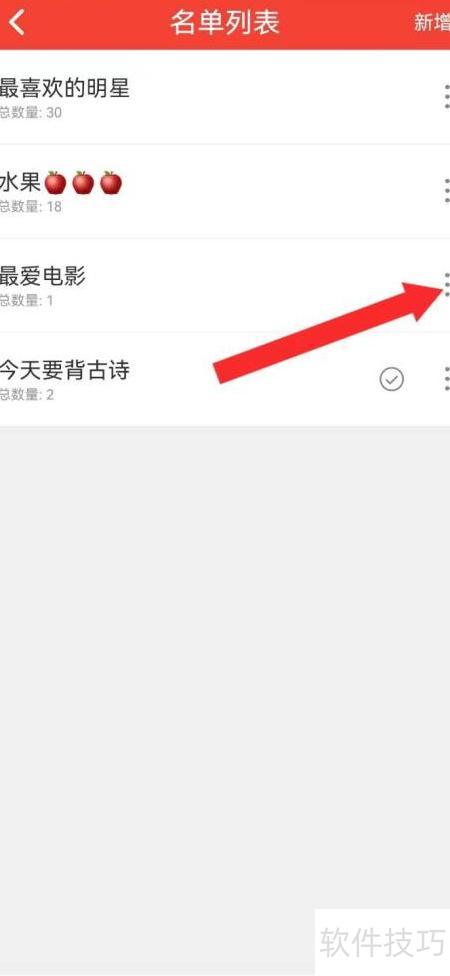Select the 今天要背古诗 list item
450x976 pixels.
pos(225,379)
